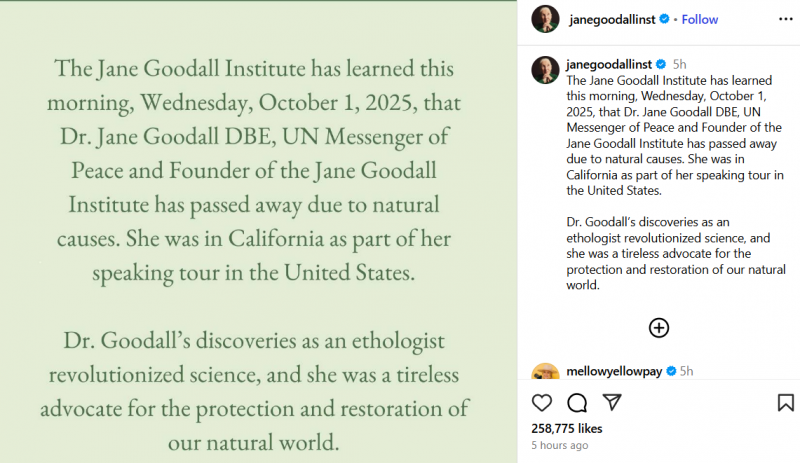Screen dimensions: 800x463
Task: Share the post via paper plane icon
Action: pos(612,403)
